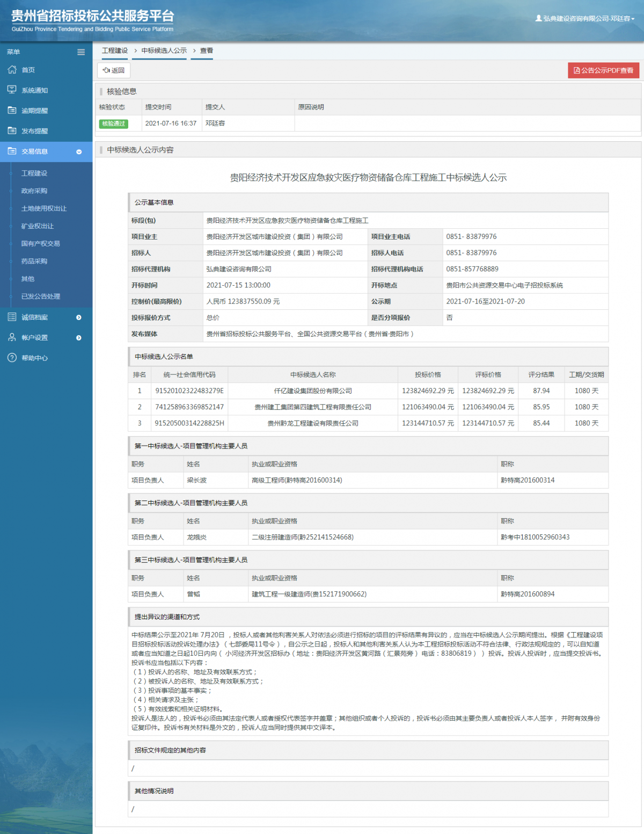
Task: Click project leader name 龙娥炎
Action: point(196,537)
